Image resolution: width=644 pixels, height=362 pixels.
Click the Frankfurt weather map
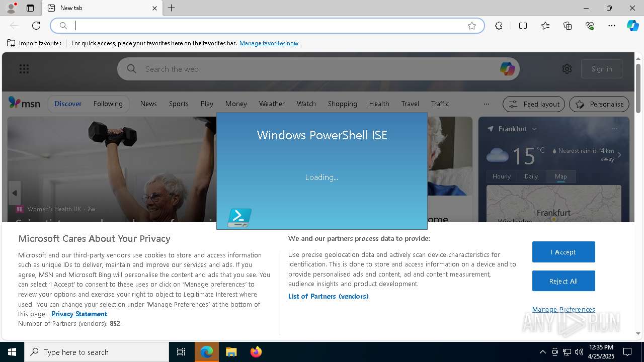[x=553, y=204]
